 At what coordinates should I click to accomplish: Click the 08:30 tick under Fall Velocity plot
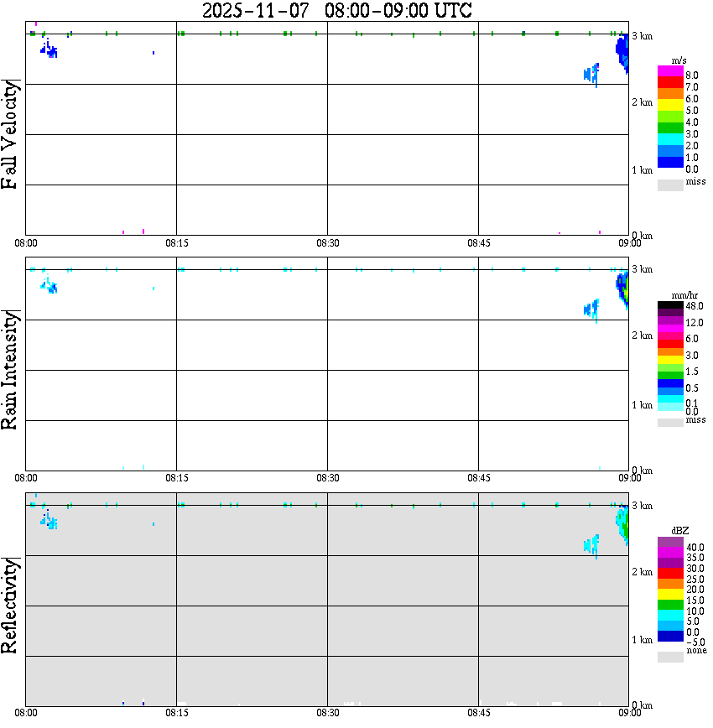tap(328, 243)
